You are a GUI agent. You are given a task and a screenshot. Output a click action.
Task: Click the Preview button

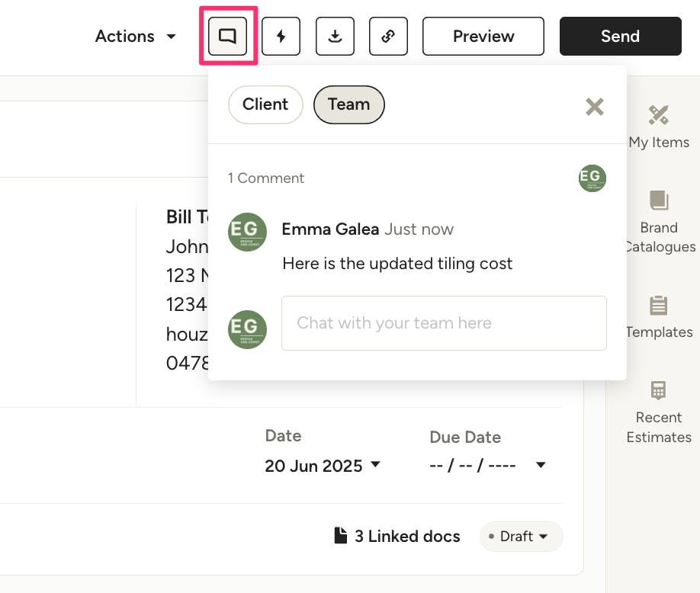tap(483, 37)
